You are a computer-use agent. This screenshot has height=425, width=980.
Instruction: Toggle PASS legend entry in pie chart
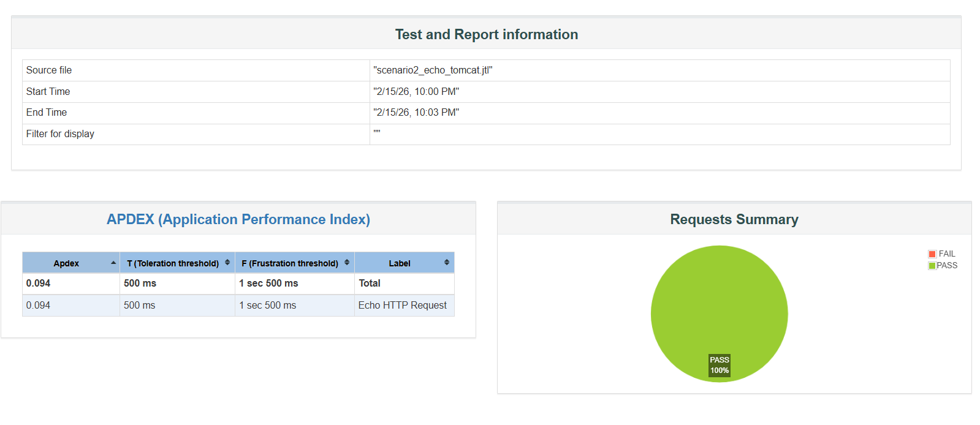point(943,265)
